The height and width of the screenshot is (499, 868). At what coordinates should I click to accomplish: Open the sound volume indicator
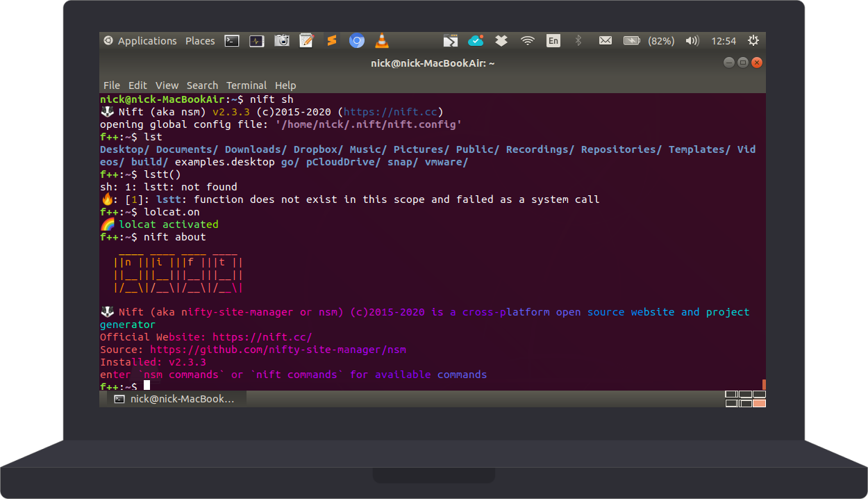click(x=692, y=41)
